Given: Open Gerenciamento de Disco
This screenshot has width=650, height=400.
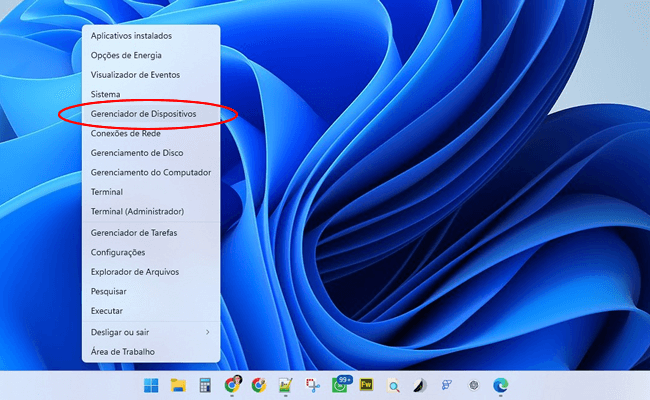Looking at the screenshot, I should click(151, 153).
